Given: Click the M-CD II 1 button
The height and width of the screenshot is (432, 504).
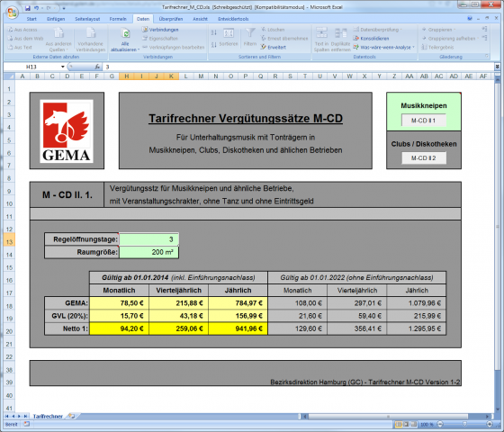Looking at the screenshot, I should (424, 121).
